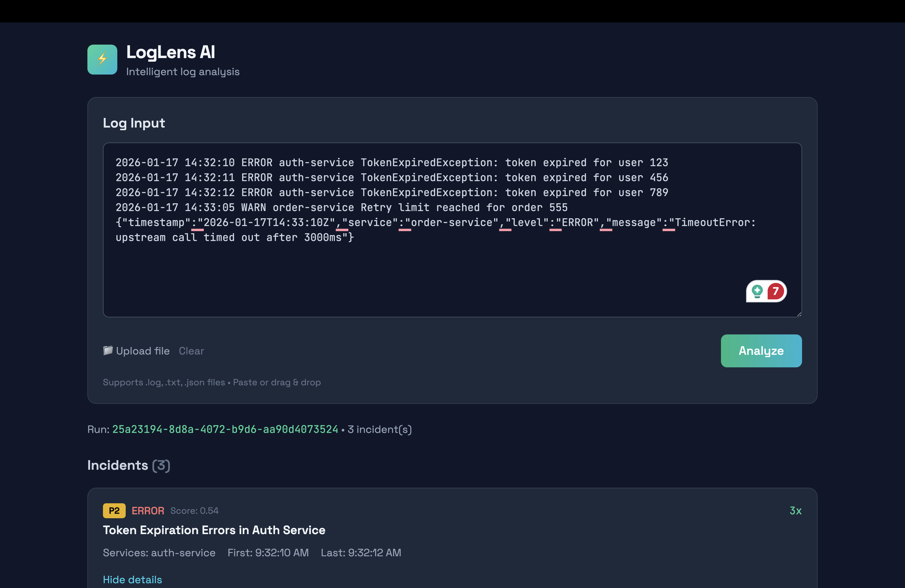
Task: Click the Services: auth-service text
Action: 159,552
